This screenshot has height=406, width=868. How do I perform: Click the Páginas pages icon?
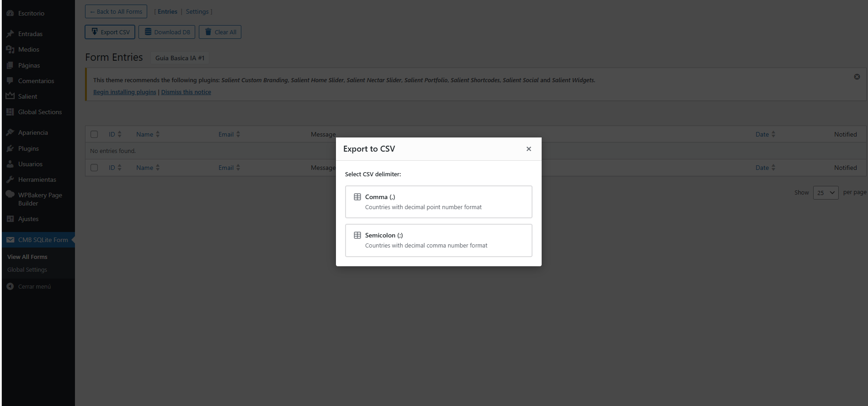pos(10,65)
